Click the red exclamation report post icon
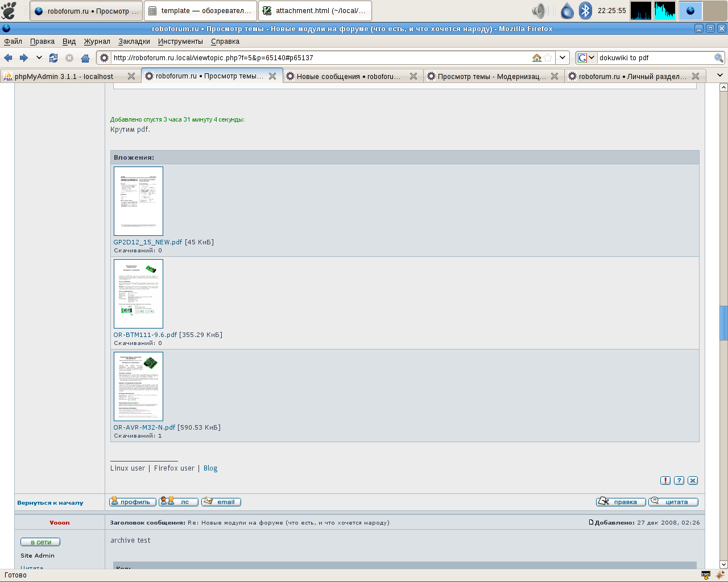Viewport: 728px width, 582px height. (665, 481)
